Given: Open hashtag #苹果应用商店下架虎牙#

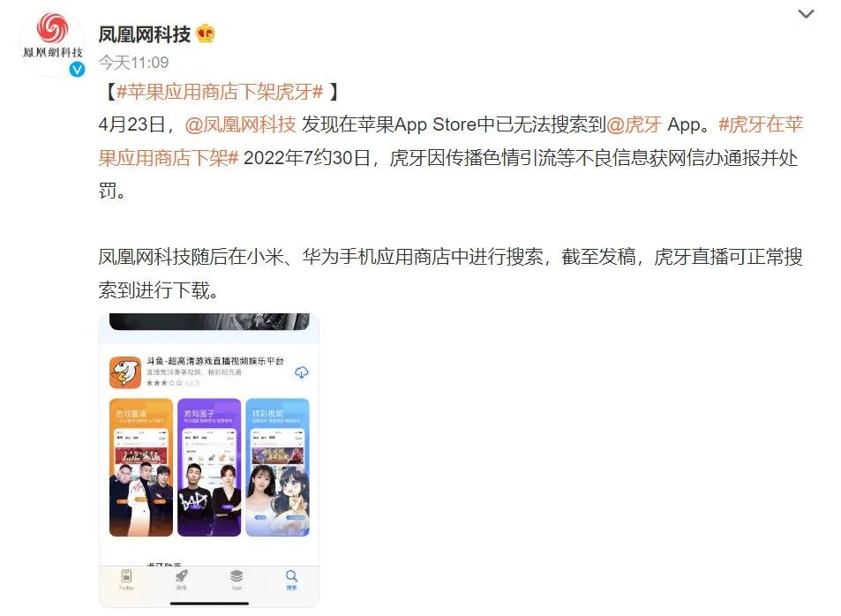Looking at the screenshot, I should pyautogui.click(x=220, y=93).
